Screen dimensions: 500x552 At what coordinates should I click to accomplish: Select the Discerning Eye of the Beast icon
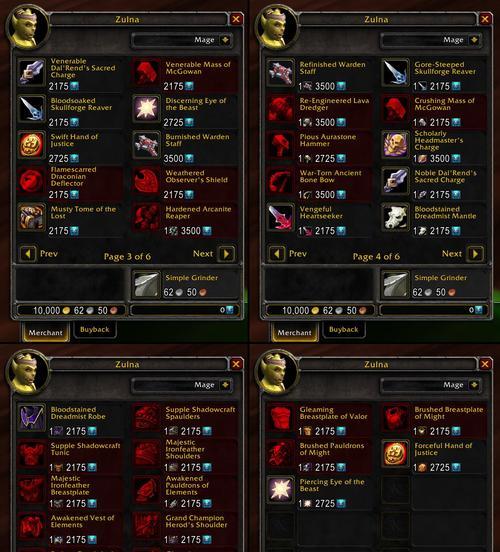pos(146,108)
